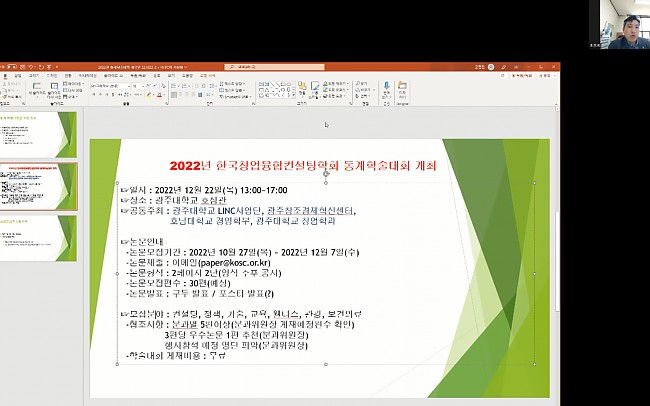Open character spacing options
This screenshot has height=406, width=650.
click(128, 95)
